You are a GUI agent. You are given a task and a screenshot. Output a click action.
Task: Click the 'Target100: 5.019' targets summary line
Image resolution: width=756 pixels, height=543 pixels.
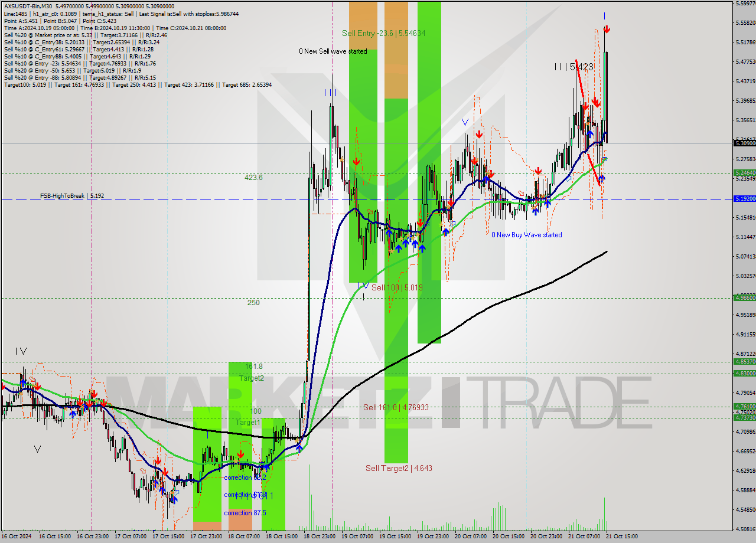tap(138, 84)
